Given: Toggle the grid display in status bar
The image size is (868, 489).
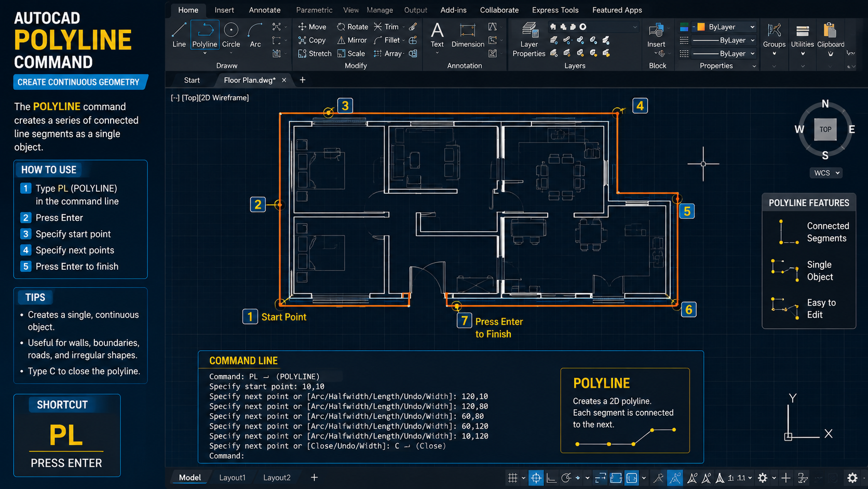Looking at the screenshot, I should (512, 478).
